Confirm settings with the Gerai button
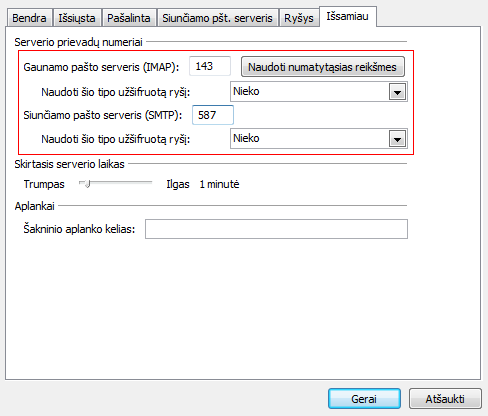488x416 pixels. (x=364, y=399)
